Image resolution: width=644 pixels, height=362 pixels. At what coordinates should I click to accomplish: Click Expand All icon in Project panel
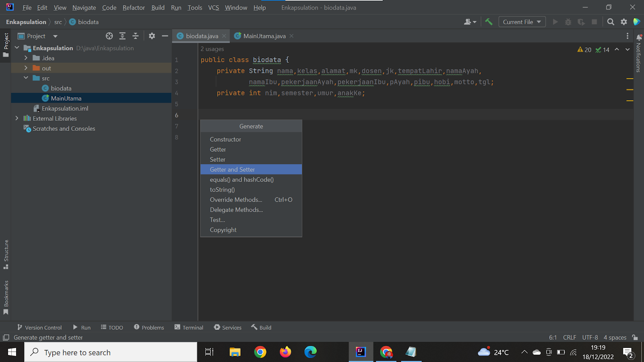(122, 36)
